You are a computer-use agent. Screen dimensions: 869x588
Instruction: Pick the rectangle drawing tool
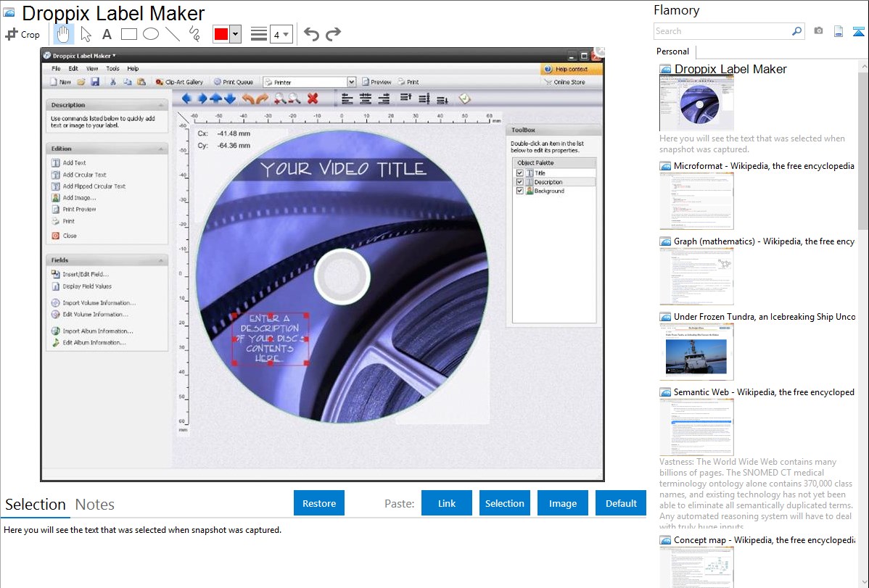click(x=128, y=34)
